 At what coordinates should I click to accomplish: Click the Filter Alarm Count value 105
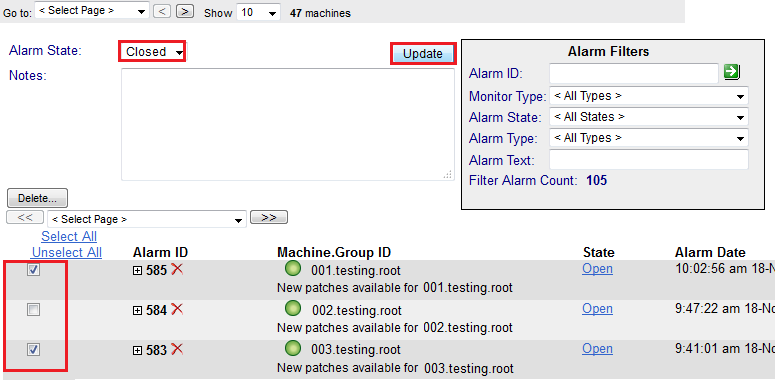(597, 180)
